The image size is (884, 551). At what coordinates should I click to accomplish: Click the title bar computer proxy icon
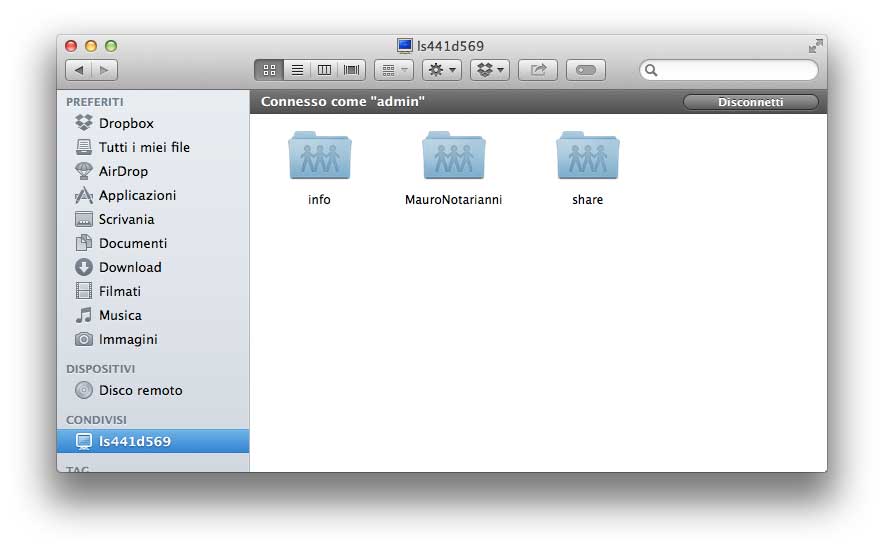[x=405, y=46]
